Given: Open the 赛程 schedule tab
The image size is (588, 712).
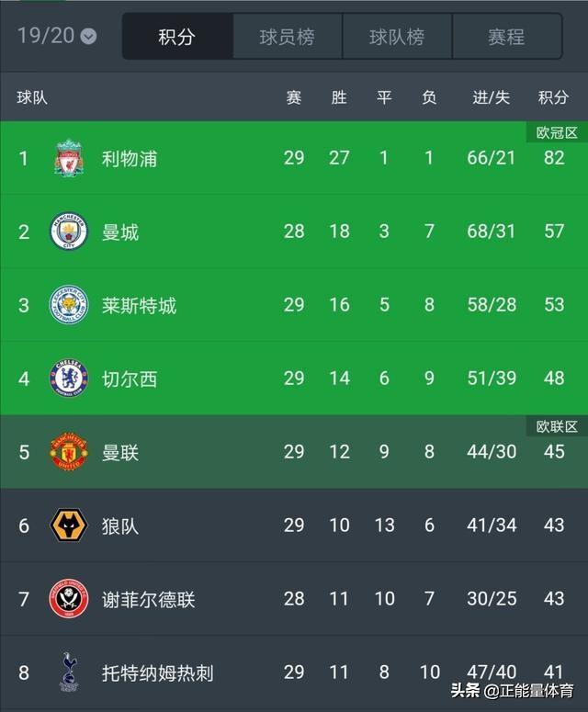Looking at the screenshot, I should coord(506,37).
